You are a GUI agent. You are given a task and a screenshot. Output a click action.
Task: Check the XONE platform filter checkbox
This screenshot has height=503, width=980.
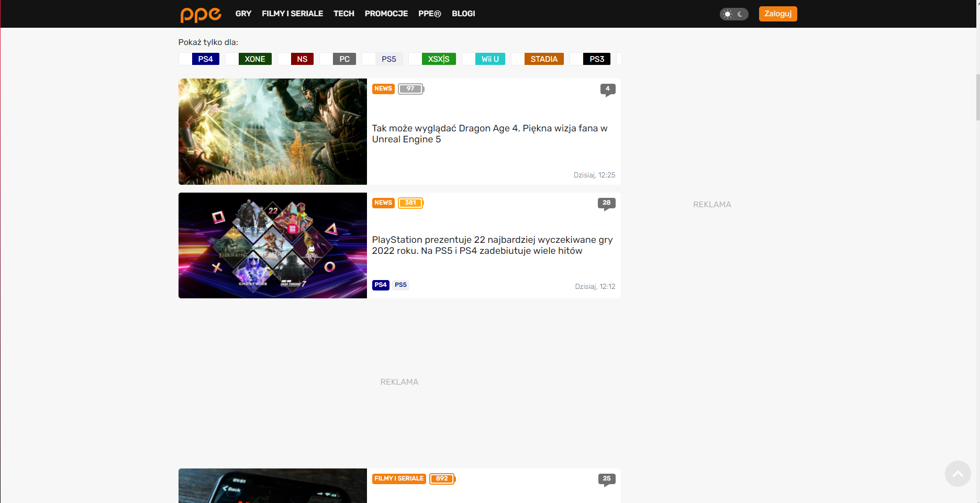pos(231,59)
